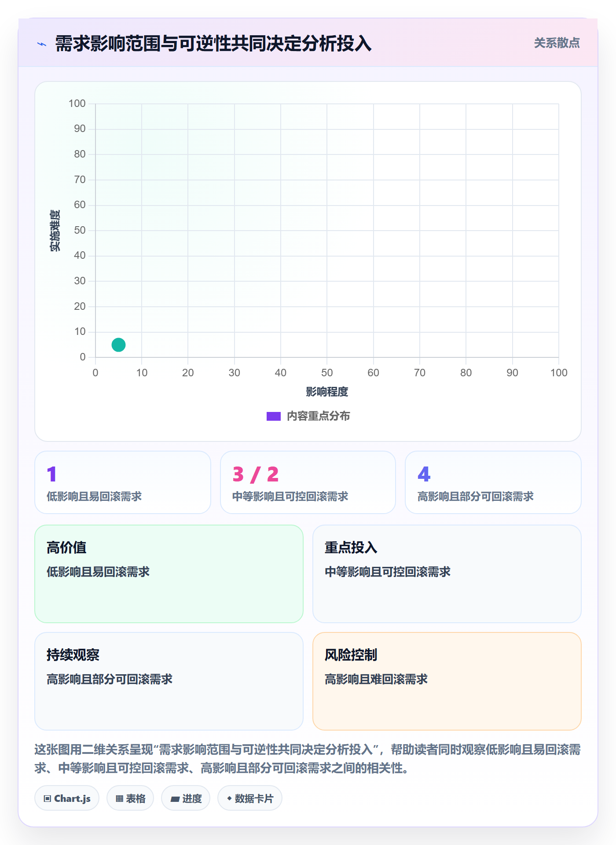
Task: Click the y-axis tick label 90
Action: pyautogui.click(x=80, y=129)
